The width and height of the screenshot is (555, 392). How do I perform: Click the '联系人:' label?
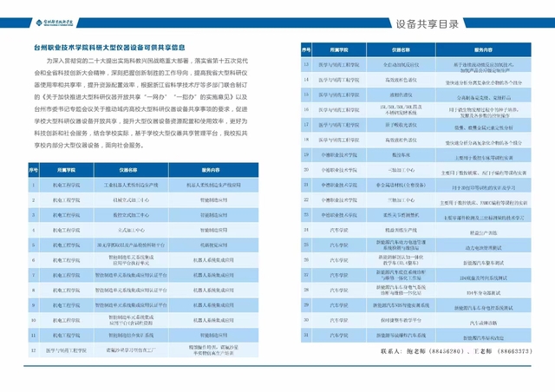coord(391,351)
